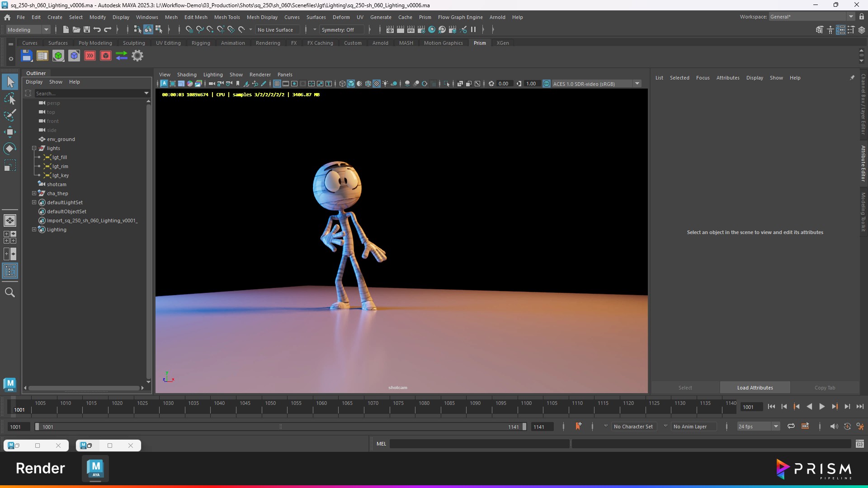Click the Load Attributes button
This screenshot has height=488, width=868.
(x=755, y=388)
